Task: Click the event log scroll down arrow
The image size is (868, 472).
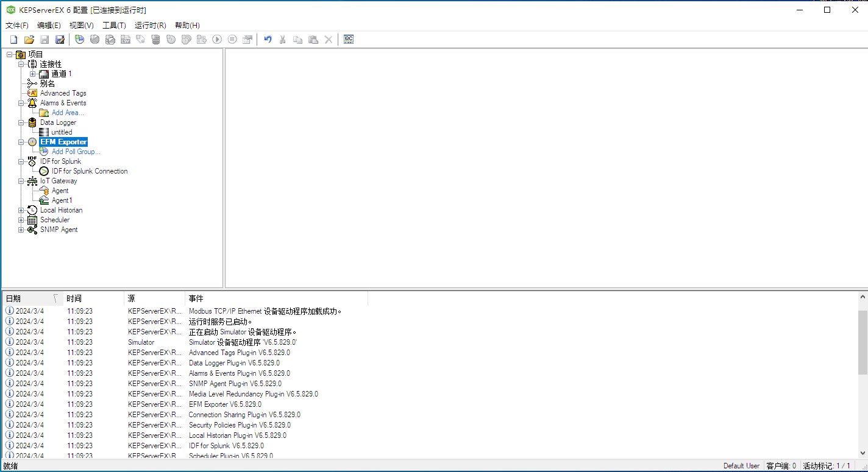Action: tap(863, 453)
